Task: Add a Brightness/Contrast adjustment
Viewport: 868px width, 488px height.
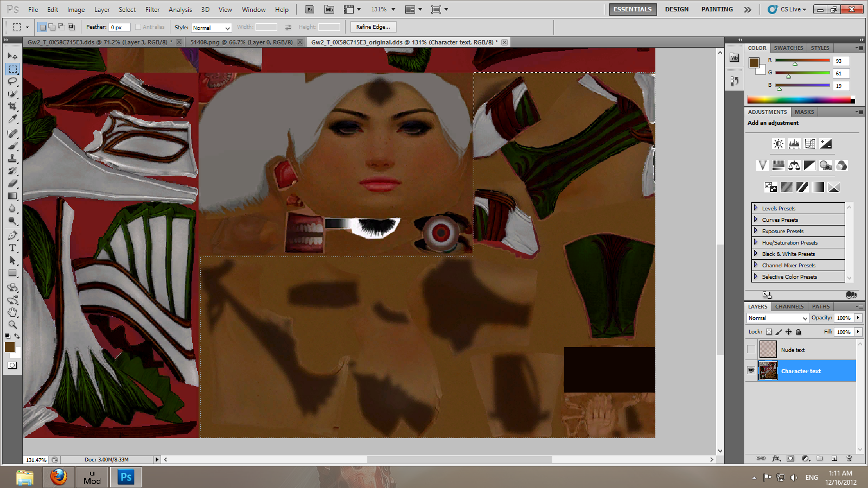Action: tap(778, 144)
